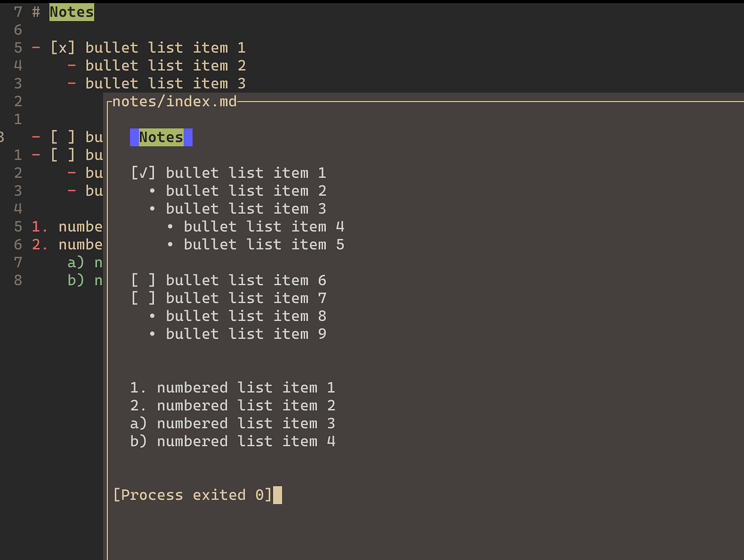Check the empty box for bullet list item 7
The image size is (744, 560).
click(143, 298)
